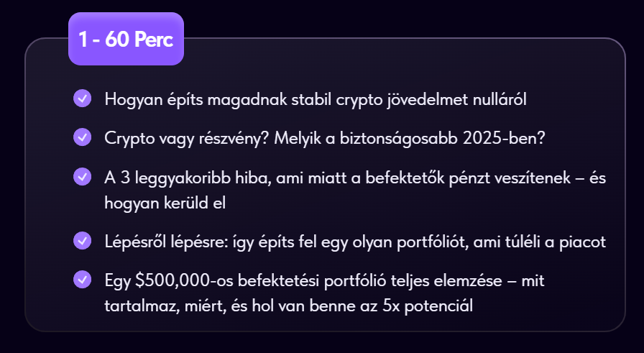Click the line starting "tartalmaz, miért"
Viewport: 644px width, 353px height.
(x=288, y=306)
